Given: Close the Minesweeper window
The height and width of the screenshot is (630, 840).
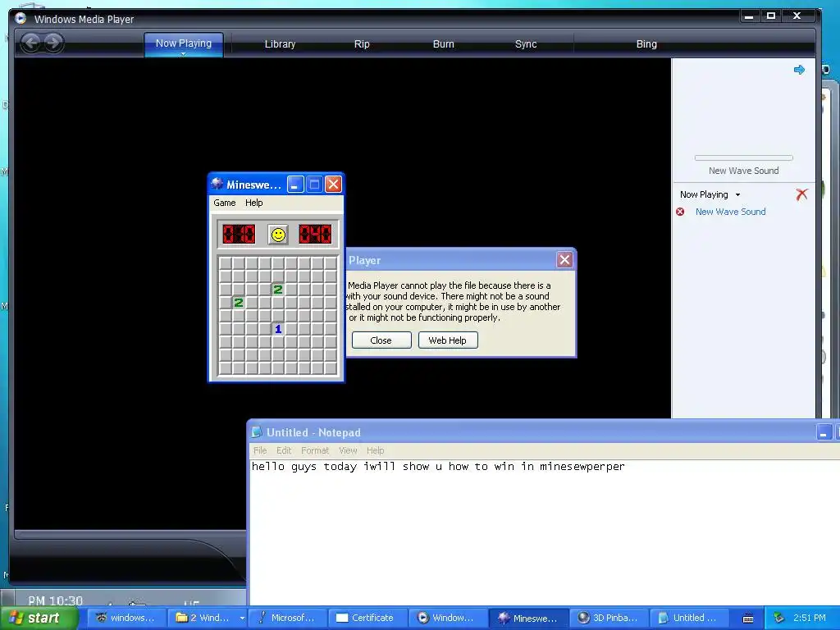Looking at the screenshot, I should coord(333,185).
